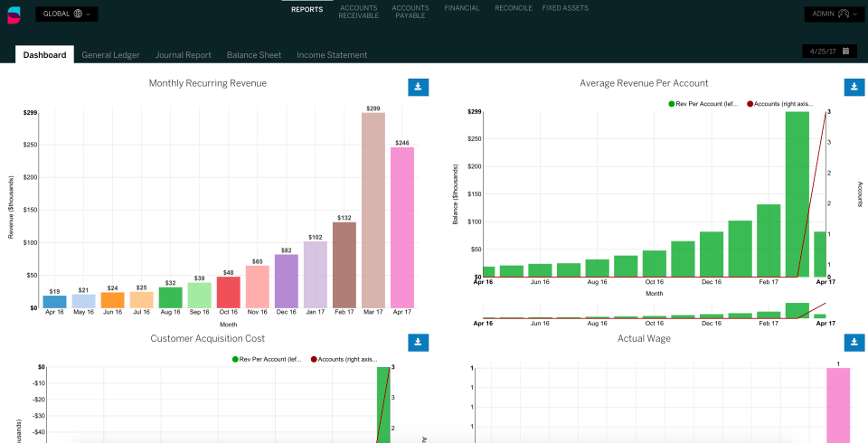Viewport: 868px width, 443px height.
Task: Download the Actual Wage chart
Action: [854, 343]
